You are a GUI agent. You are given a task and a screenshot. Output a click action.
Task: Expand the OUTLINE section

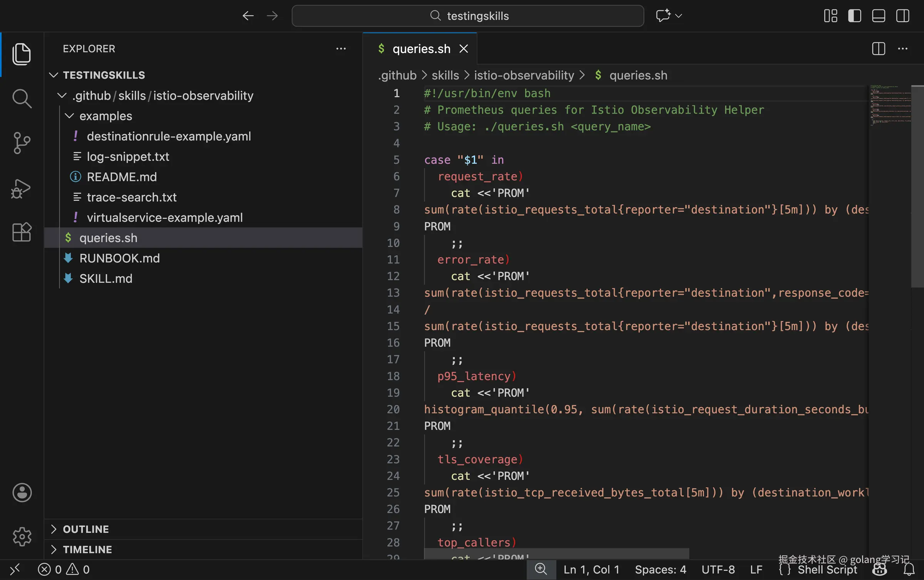pyautogui.click(x=86, y=529)
